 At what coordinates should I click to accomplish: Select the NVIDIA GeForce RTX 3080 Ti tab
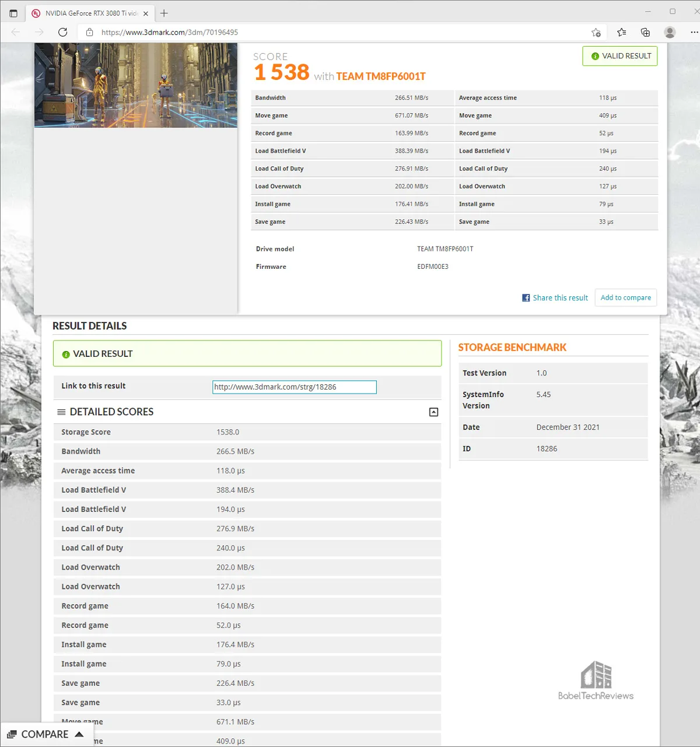pyautogui.click(x=90, y=13)
